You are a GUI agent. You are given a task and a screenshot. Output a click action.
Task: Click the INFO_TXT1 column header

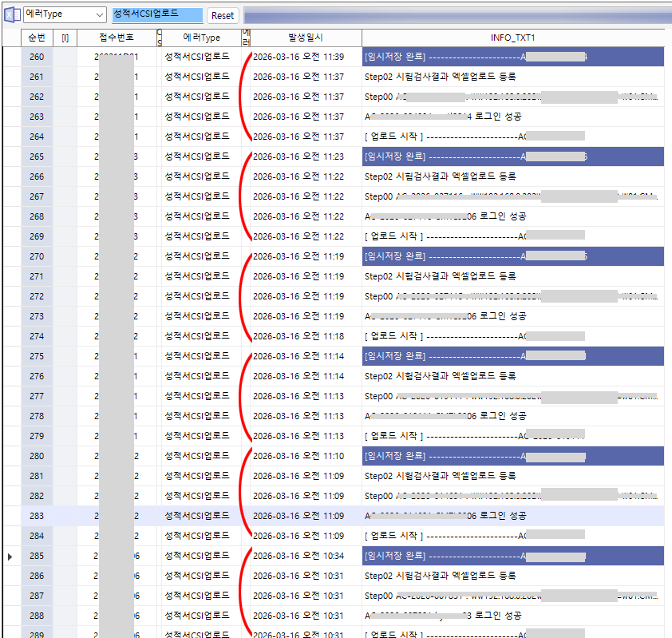pos(513,38)
